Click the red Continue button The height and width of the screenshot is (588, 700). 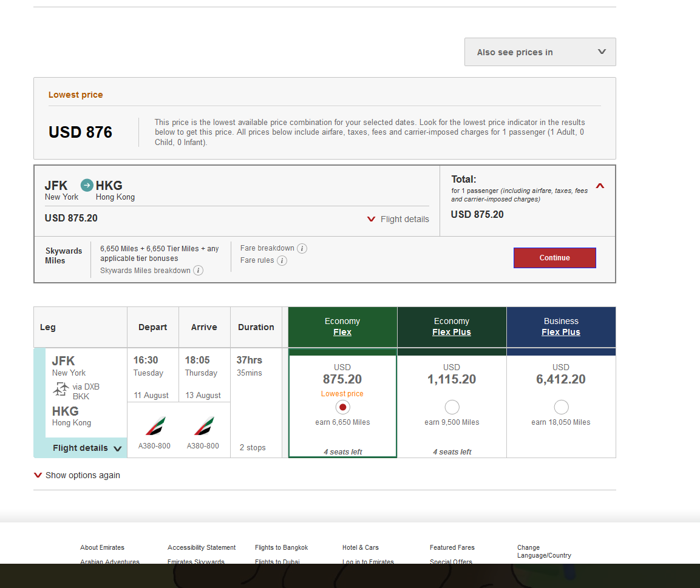click(x=554, y=258)
